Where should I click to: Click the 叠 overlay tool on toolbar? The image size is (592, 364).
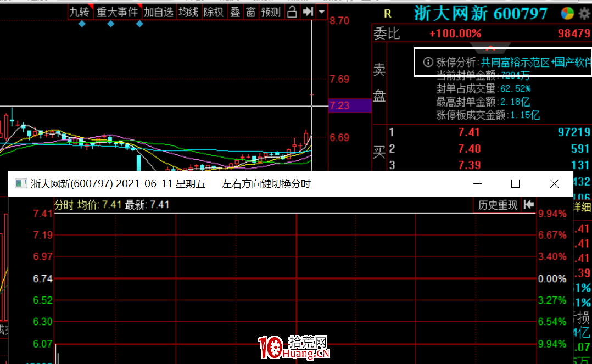pyautogui.click(x=235, y=12)
